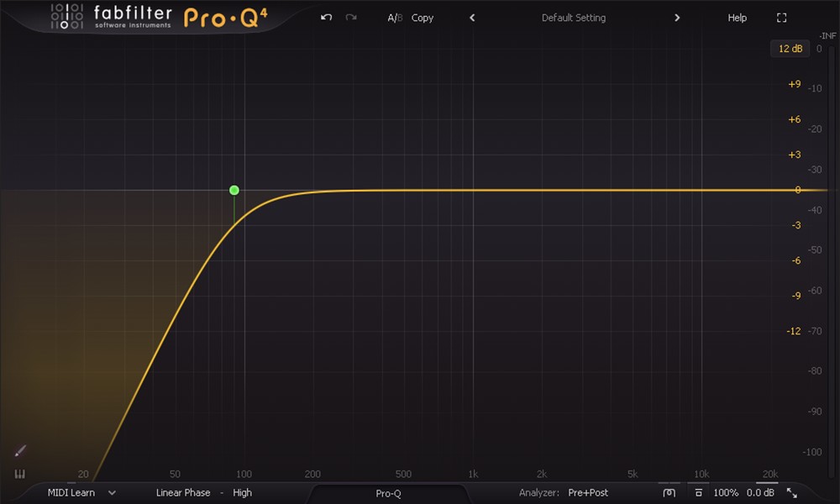Image resolution: width=840 pixels, height=504 pixels.
Task: Click the Analyzer label
Action: 539,493
